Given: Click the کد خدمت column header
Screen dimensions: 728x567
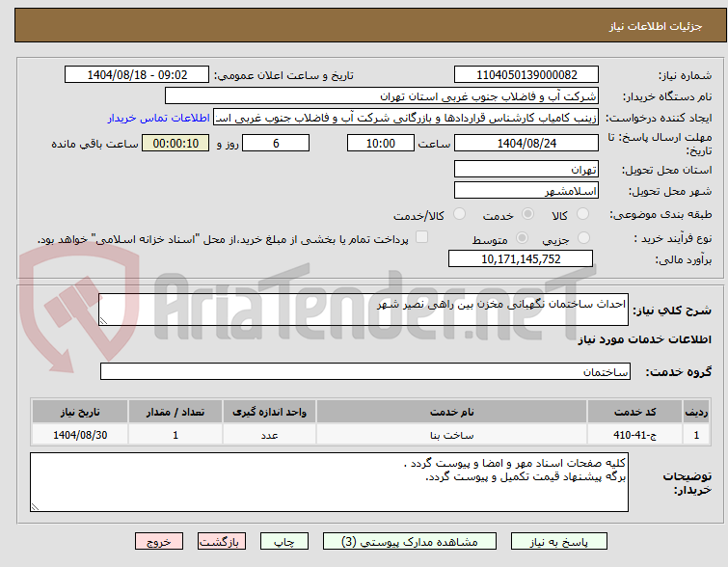Looking at the screenshot, I should [x=634, y=412].
